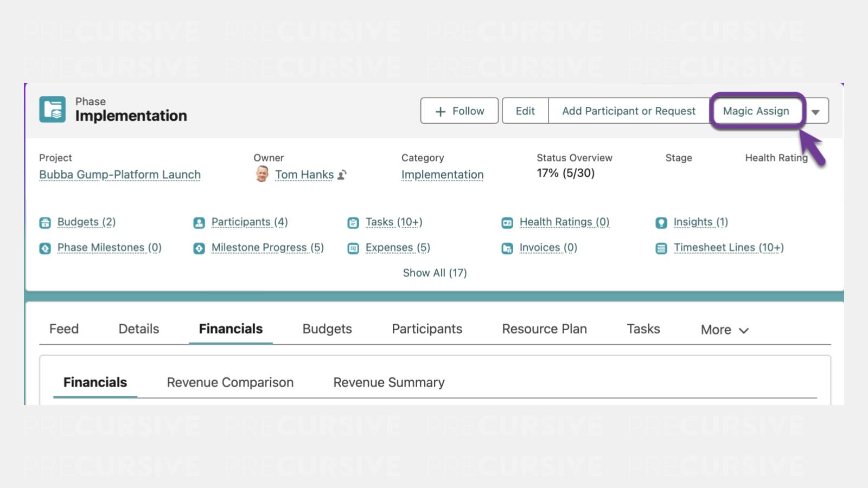Click Tom Hanks avatar photo
Image resolution: width=868 pixels, height=488 pixels.
click(262, 174)
